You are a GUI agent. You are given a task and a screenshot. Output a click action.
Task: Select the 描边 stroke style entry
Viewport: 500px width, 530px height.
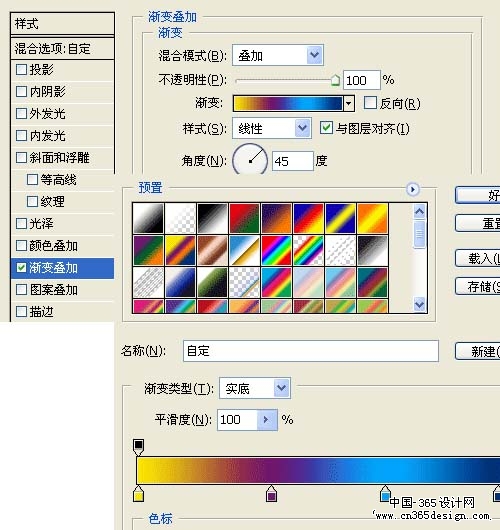[x=63, y=311]
